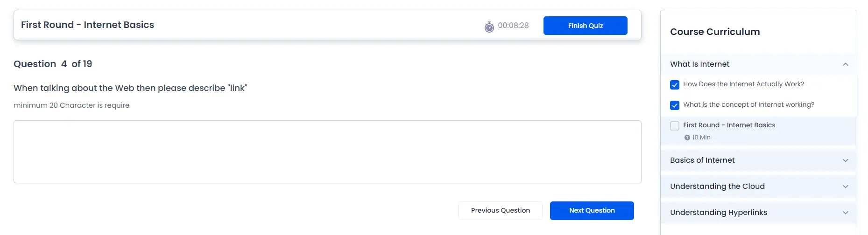Uncheck What is the concept of Internet working
Viewport: 868px width, 235px height.
pyautogui.click(x=674, y=105)
